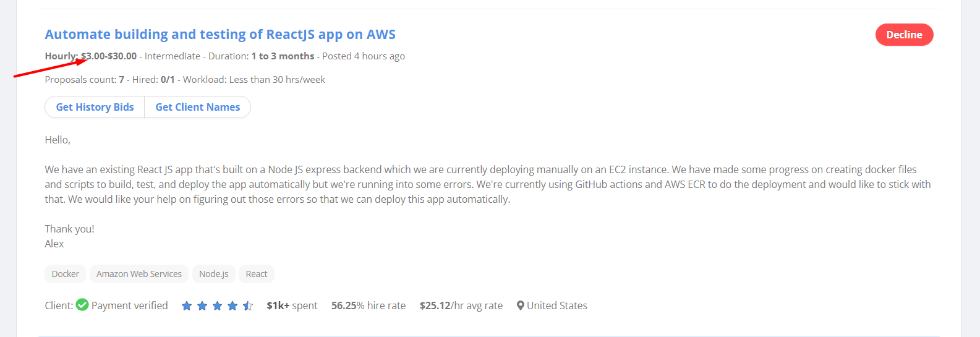Click the green payment verified checkmark icon
Viewport: 980px width, 337px height.
[82, 305]
